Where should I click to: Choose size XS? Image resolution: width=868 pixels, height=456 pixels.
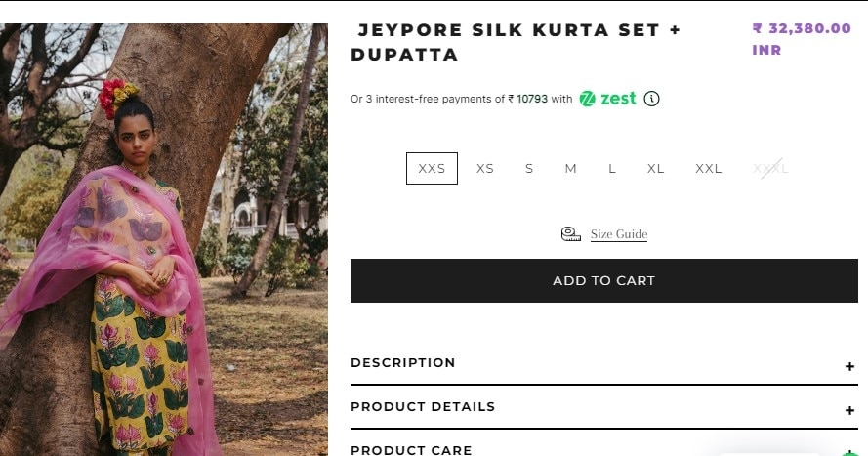[485, 168]
